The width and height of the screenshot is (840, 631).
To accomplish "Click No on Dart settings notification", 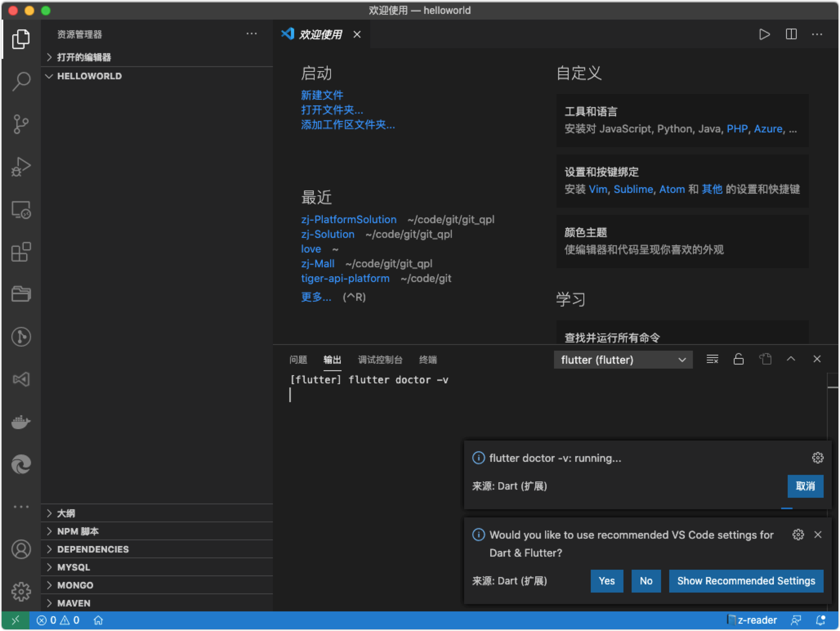I will 646,581.
